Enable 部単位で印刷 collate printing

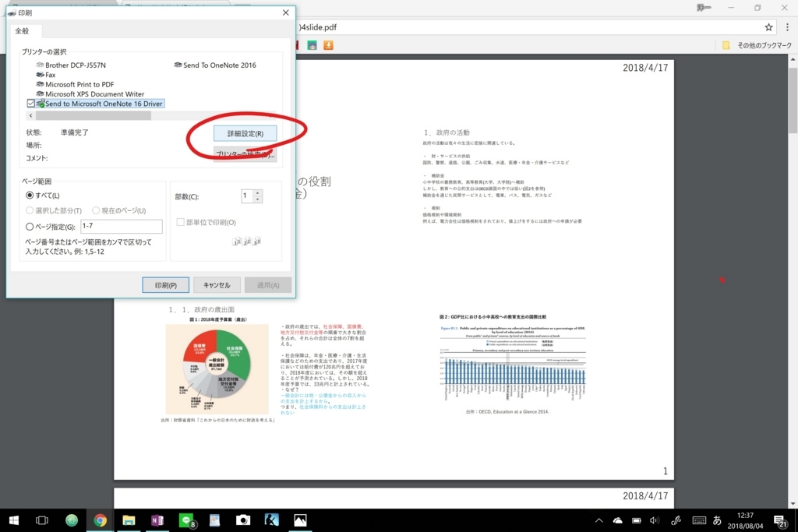(x=181, y=223)
